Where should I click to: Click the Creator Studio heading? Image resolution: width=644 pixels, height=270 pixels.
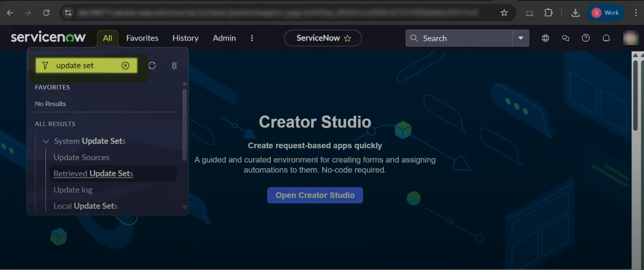315,122
